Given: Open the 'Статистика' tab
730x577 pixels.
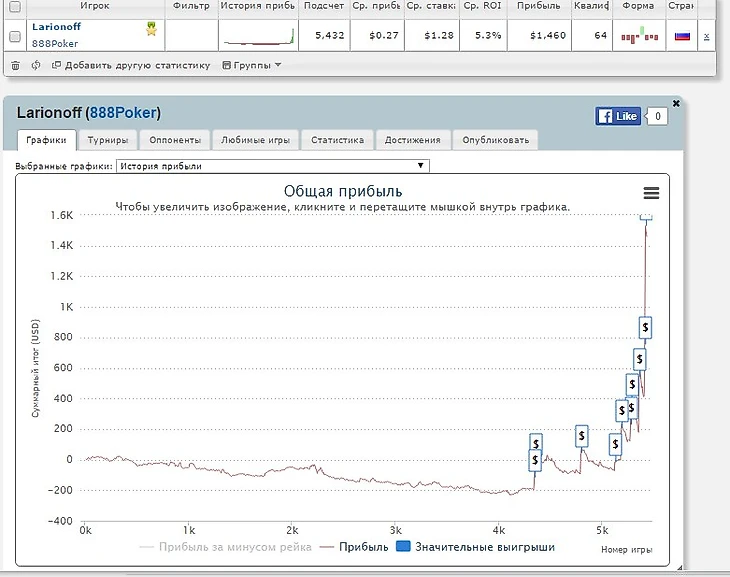Looking at the screenshot, I should (x=336, y=141).
